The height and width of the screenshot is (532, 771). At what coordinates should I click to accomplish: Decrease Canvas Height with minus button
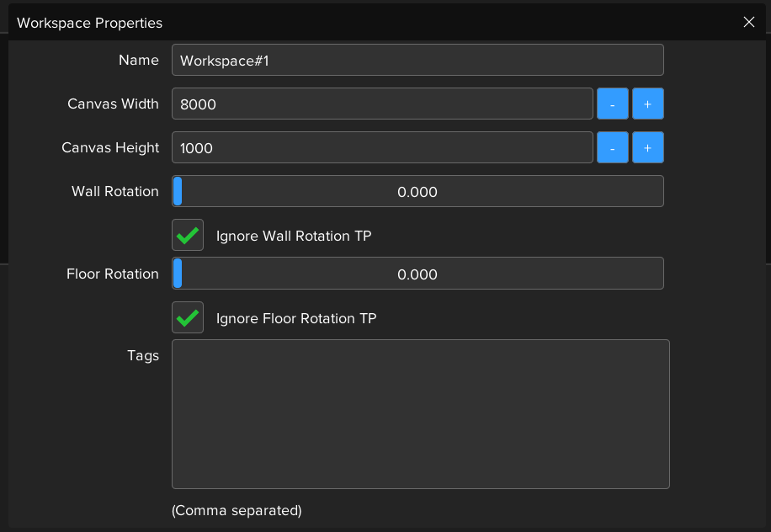coord(612,148)
